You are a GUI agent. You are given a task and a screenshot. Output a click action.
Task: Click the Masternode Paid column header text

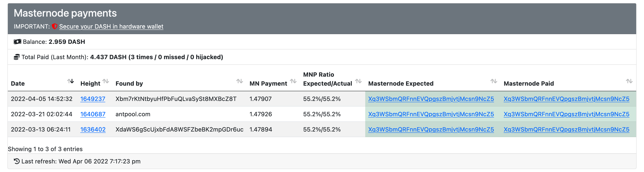click(529, 84)
